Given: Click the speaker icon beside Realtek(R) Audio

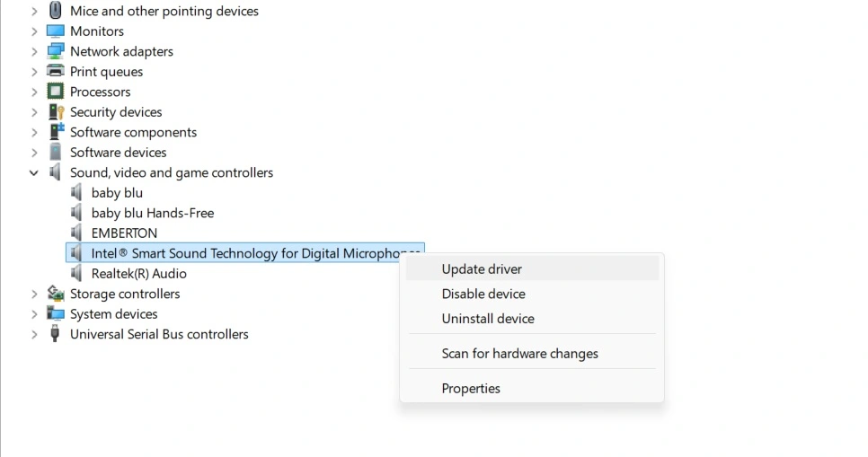Looking at the screenshot, I should click(76, 273).
